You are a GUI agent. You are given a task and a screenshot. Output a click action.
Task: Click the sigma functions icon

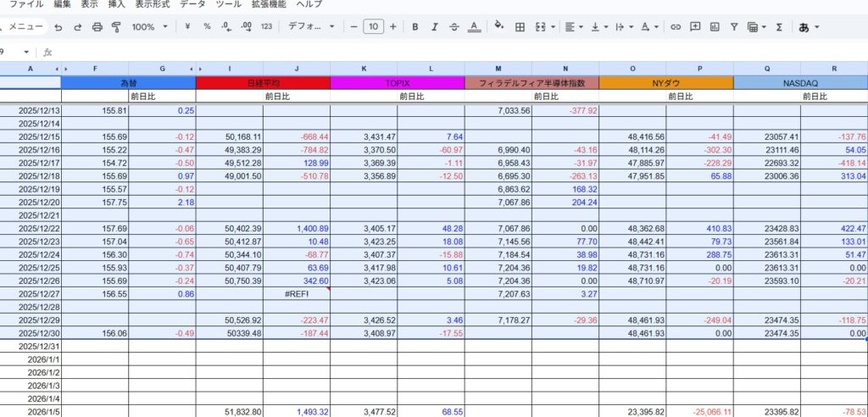(x=778, y=27)
